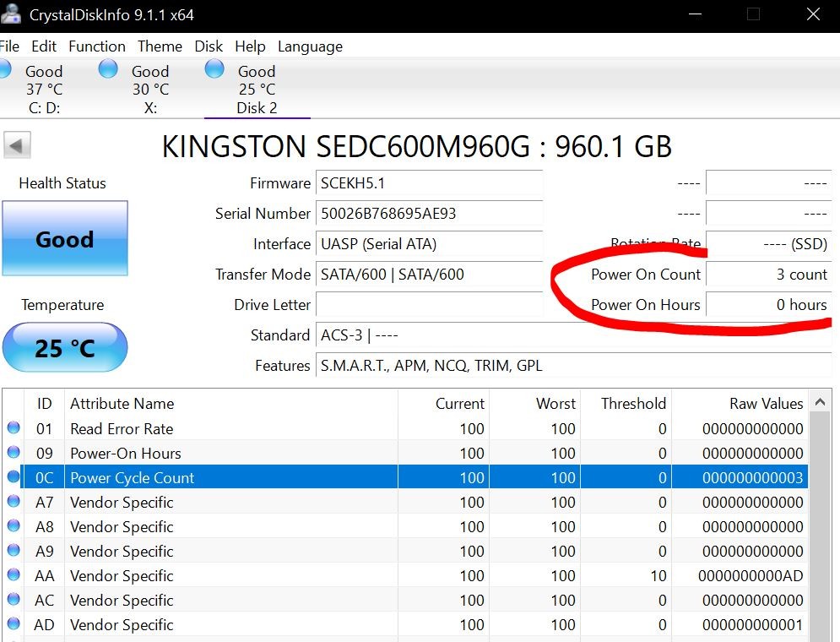Click the Firmware field SCEKH5.1
Viewport: 840px width, 642px height.
tap(429, 183)
